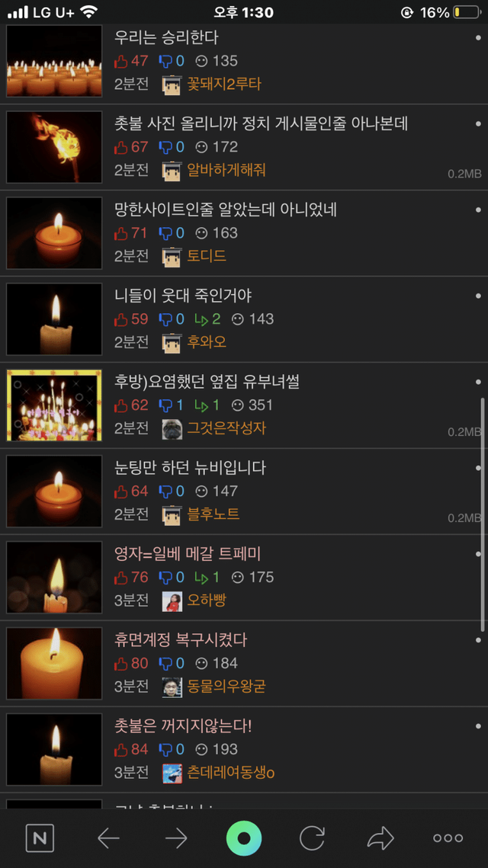Viewport: 488px width, 868px height.
Task: Tap thumbs-down icon on 휴면계정 복구시켰다 post
Action: coord(165,663)
